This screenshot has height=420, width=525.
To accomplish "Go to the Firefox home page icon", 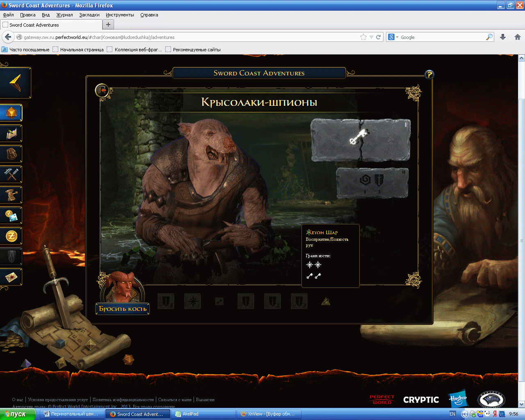I will 517,37.
